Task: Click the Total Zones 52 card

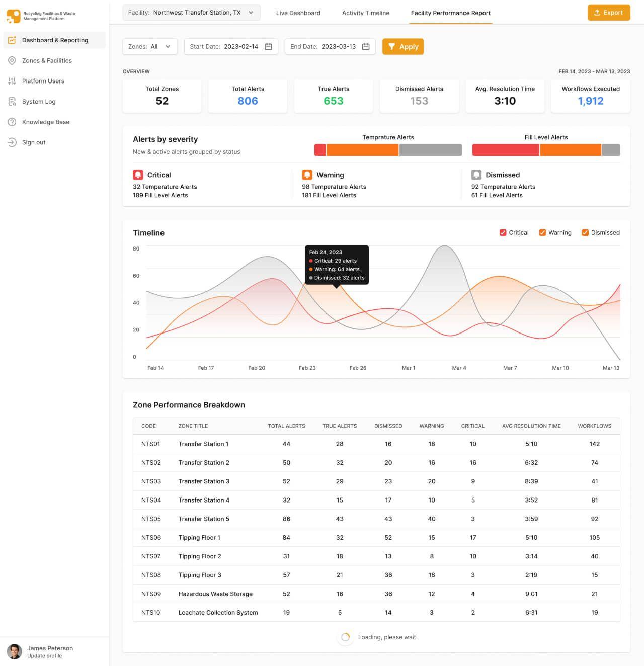Action: tap(162, 96)
